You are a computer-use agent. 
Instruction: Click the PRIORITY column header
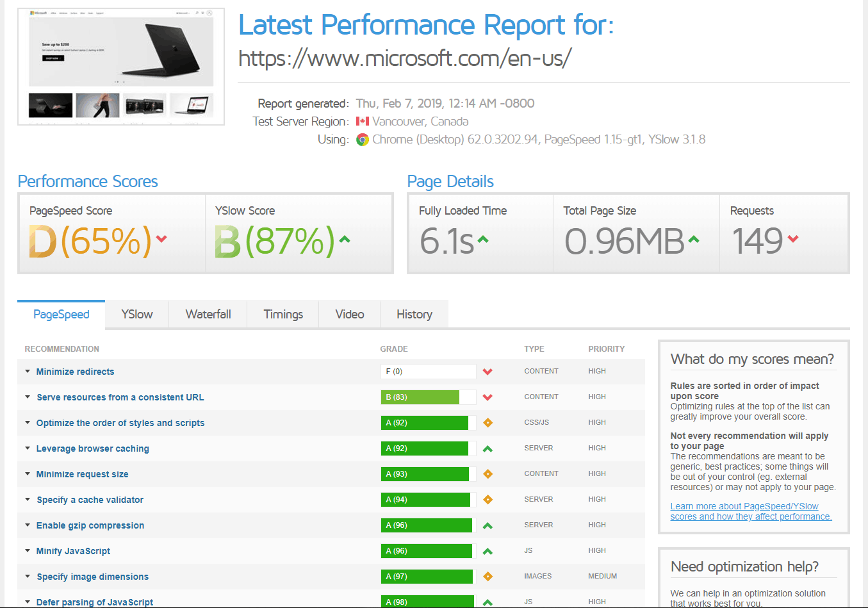(607, 349)
